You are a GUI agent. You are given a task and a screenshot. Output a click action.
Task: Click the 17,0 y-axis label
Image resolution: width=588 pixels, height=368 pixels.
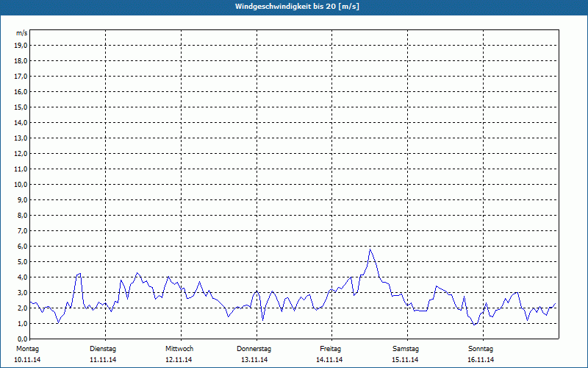(x=20, y=77)
